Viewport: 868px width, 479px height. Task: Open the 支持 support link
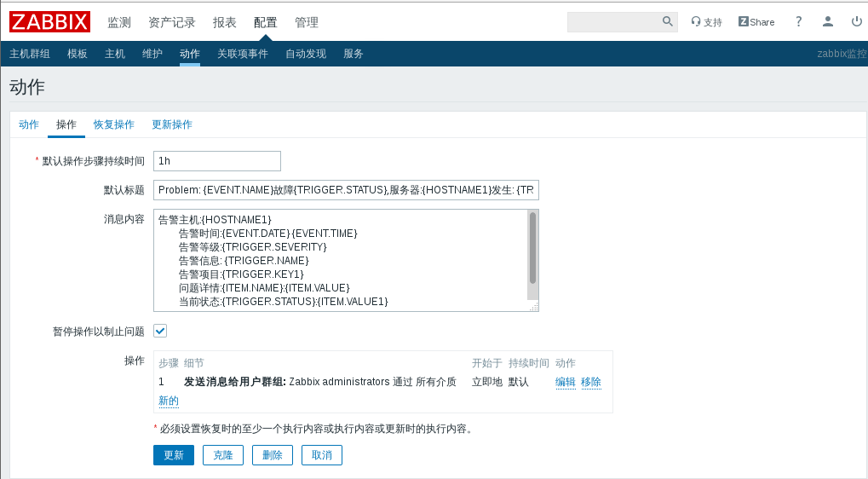click(706, 21)
